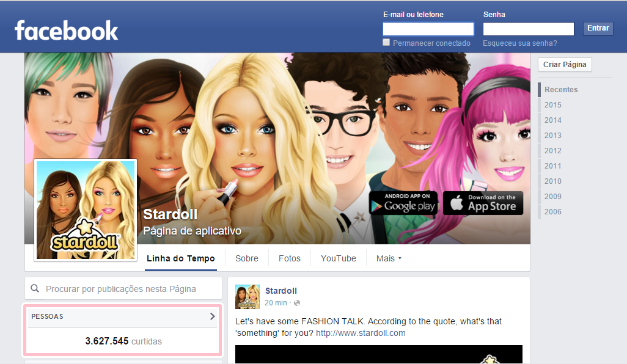Jump to 2010 in timeline
Screen dimensions: 627x364
click(552, 181)
